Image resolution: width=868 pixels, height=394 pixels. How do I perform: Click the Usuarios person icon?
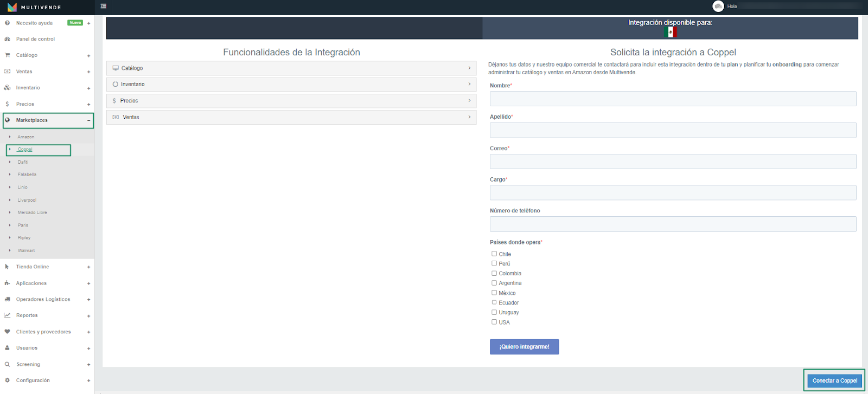[7, 348]
